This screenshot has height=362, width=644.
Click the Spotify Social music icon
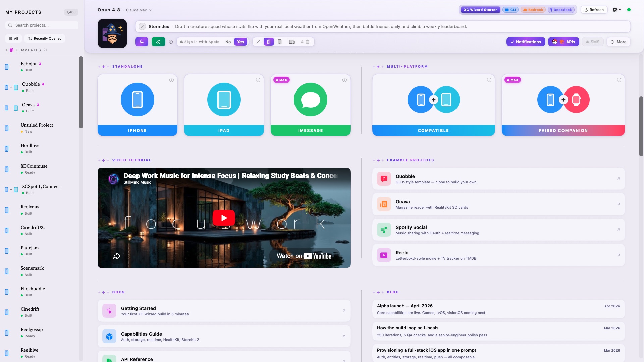coord(384,230)
